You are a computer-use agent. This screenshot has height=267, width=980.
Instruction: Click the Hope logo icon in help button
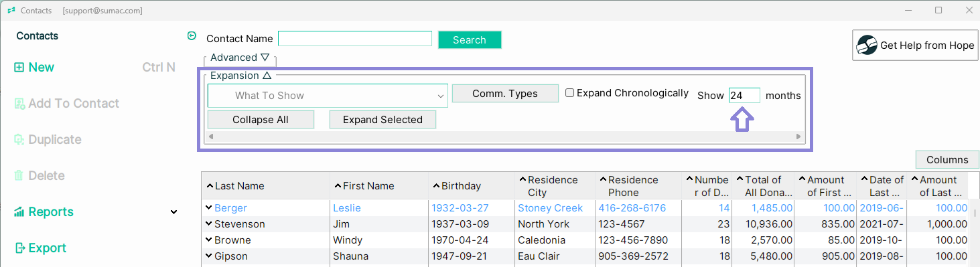pyautogui.click(x=867, y=46)
